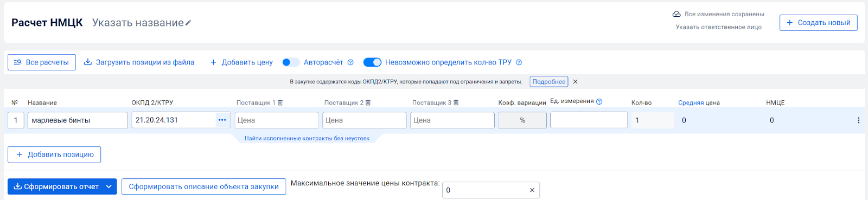Open help icon for Невозможно определить кол-во ТРУ
Screen dimensions: 868x200
click(x=519, y=62)
